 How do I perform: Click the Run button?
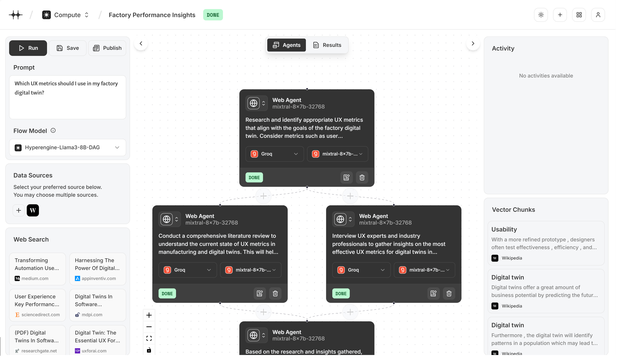28,48
